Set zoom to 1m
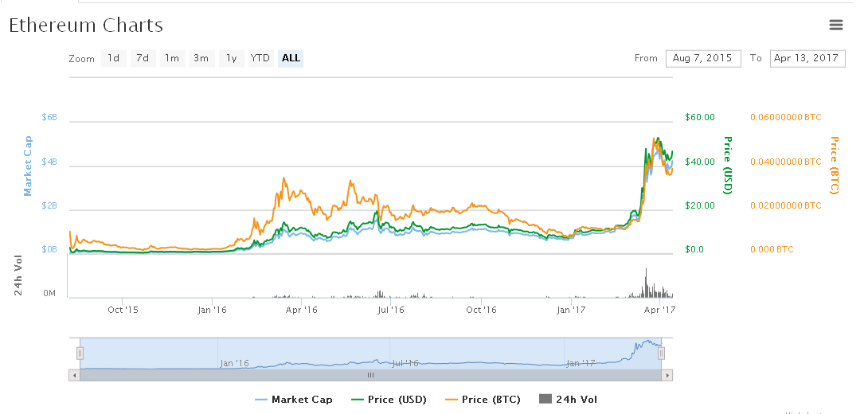 [172, 58]
